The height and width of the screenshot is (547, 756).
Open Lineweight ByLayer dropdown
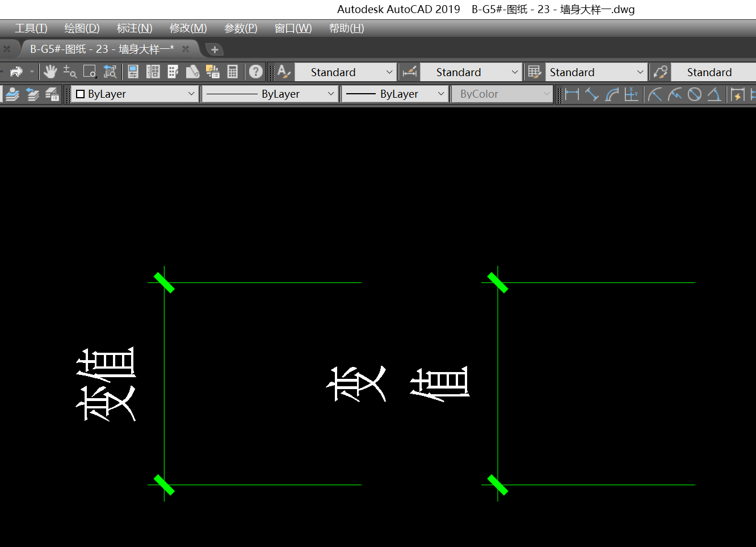click(396, 94)
